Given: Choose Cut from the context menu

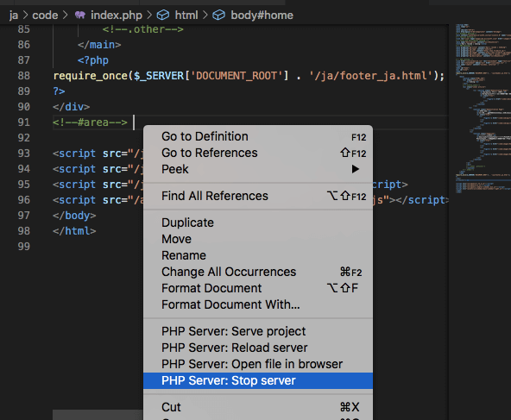Looking at the screenshot, I should coord(258,407).
